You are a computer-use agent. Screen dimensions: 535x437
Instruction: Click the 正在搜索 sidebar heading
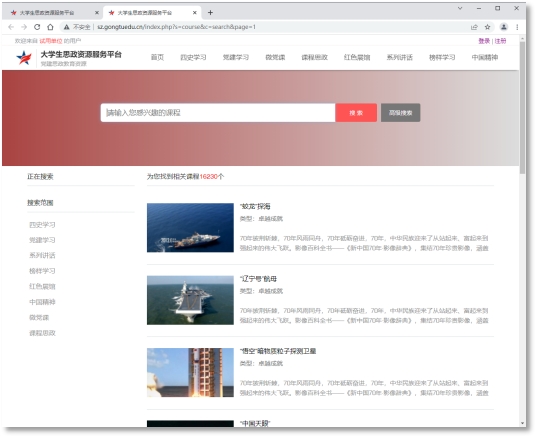(40, 176)
